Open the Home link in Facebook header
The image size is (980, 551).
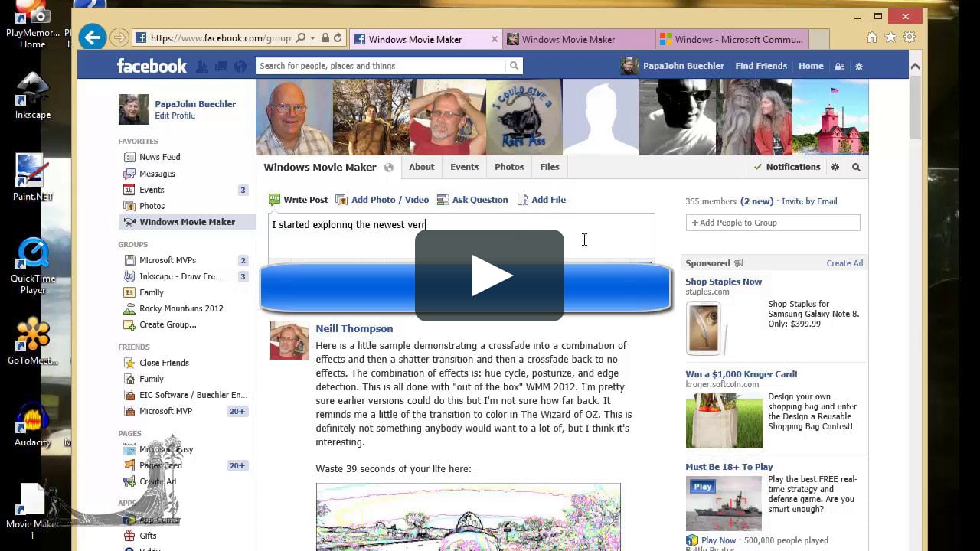click(x=811, y=66)
